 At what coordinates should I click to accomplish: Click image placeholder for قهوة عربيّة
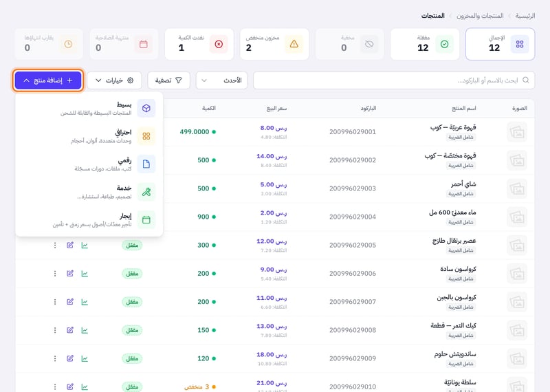(517, 132)
